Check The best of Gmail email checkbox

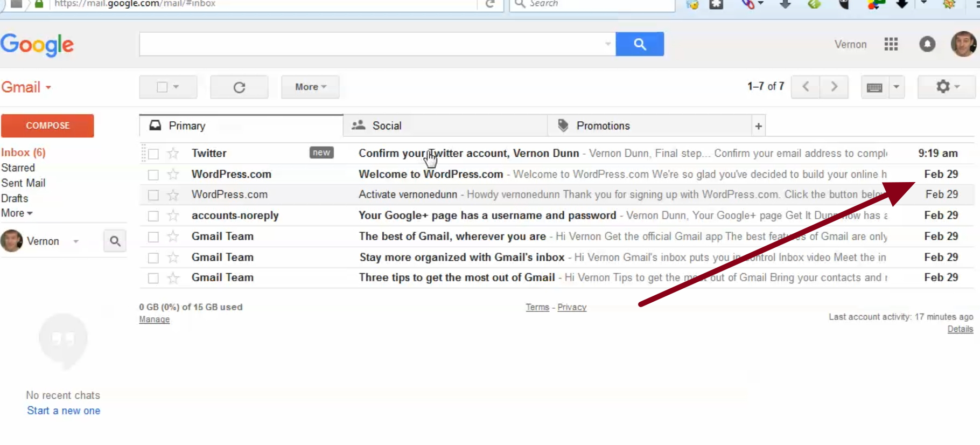153,237
